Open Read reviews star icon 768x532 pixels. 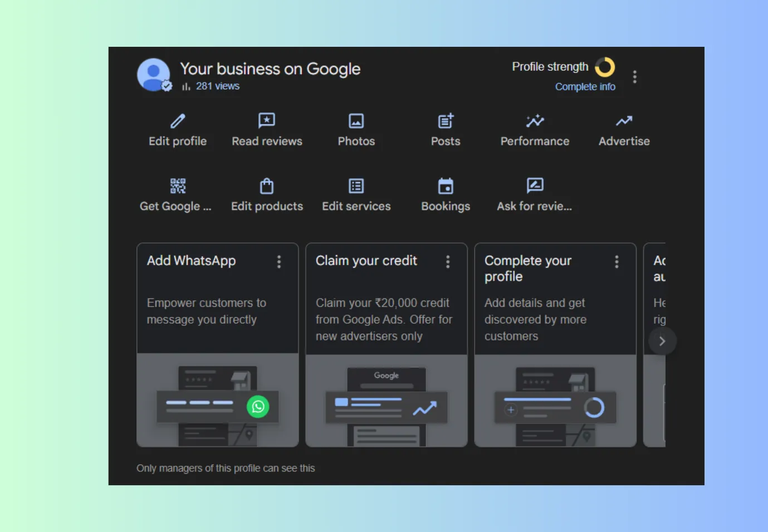tap(267, 121)
